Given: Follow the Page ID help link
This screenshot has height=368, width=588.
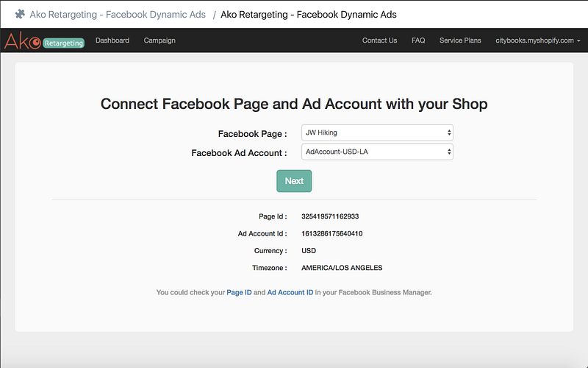Looking at the screenshot, I should coord(239,292).
